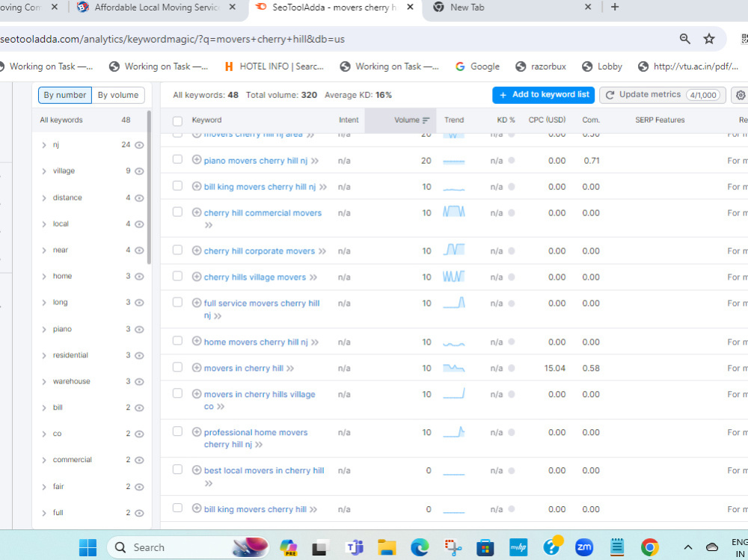The image size is (748, 560).
Task: Click the browser address bar URL
Action: point(172,39)
